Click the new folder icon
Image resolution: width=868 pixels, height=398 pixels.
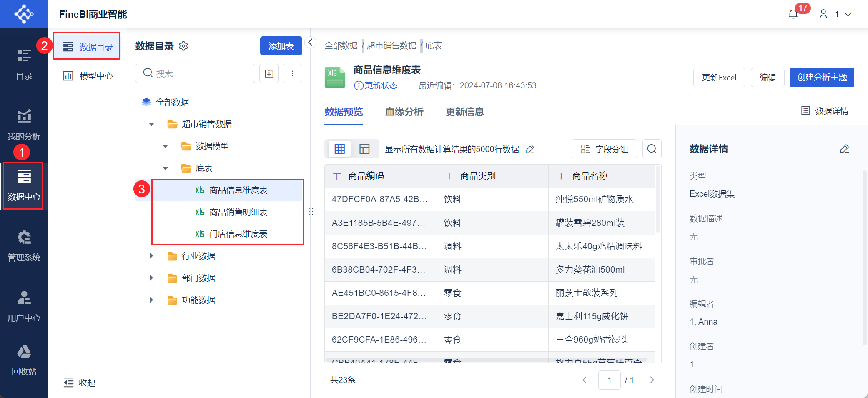pos(269,73)
